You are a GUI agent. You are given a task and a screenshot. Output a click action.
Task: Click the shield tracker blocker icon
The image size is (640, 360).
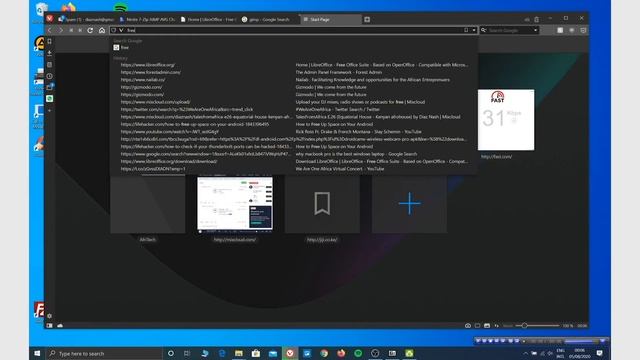click(x=114, y=30)
